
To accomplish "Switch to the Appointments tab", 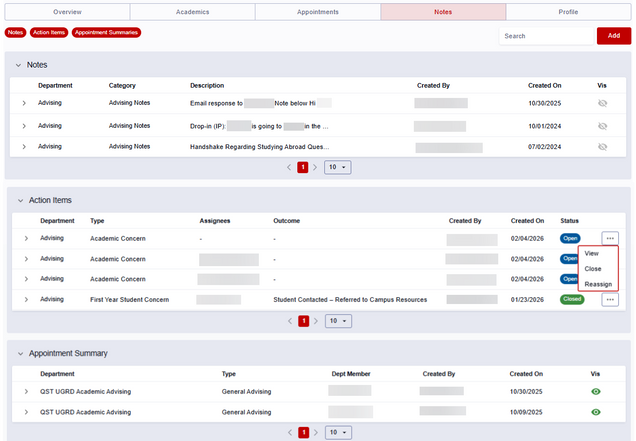I will pyautogui.click(x=318, y=12).
